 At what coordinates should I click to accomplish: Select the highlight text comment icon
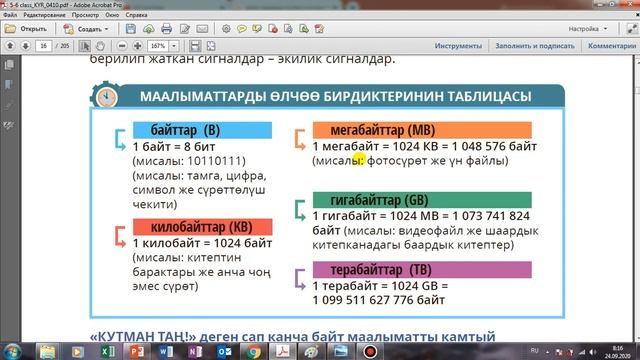click(x=257, y=29)
